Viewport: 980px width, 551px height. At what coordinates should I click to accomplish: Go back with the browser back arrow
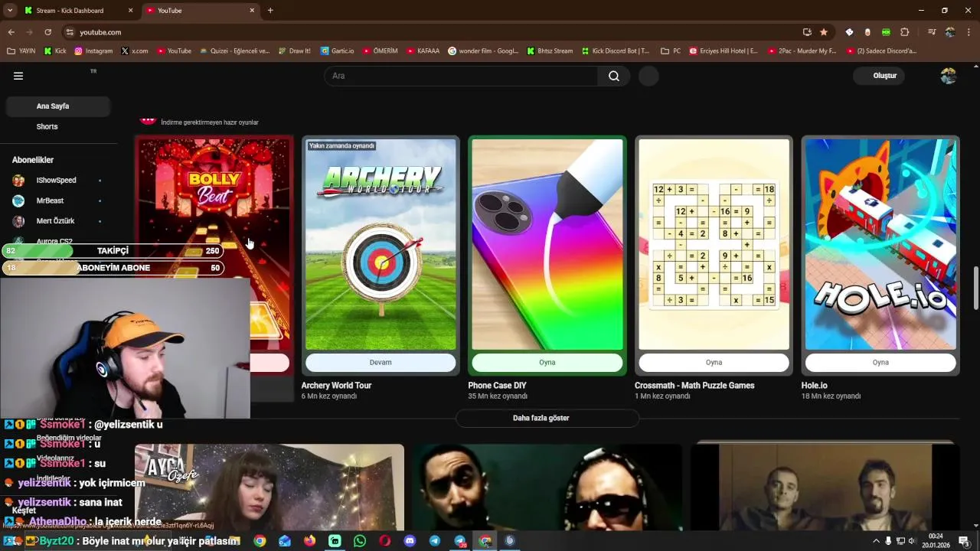tap(11, 32)
